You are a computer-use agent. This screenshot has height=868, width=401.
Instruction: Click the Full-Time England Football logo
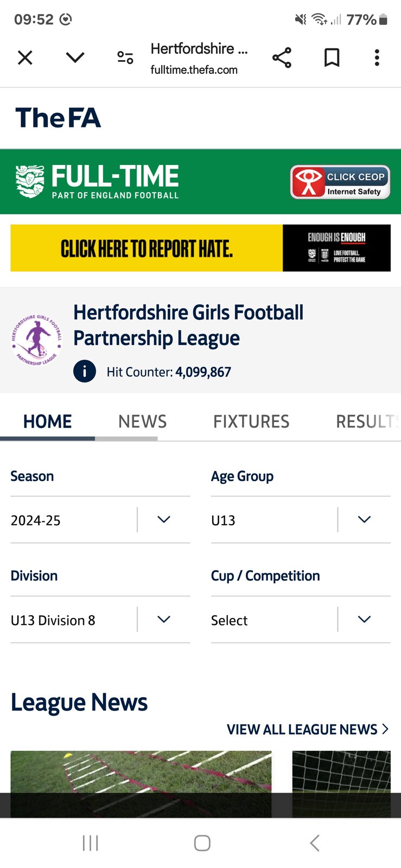98,181
